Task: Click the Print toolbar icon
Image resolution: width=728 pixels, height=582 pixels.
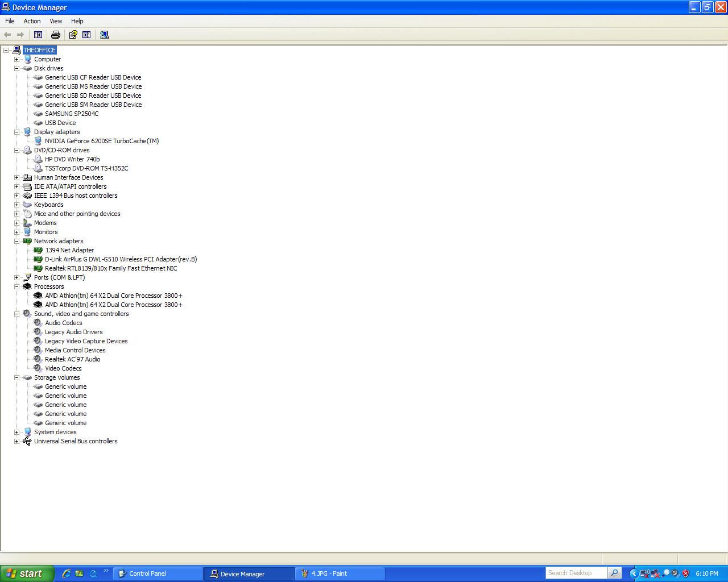Action: [x=56, y=35]
